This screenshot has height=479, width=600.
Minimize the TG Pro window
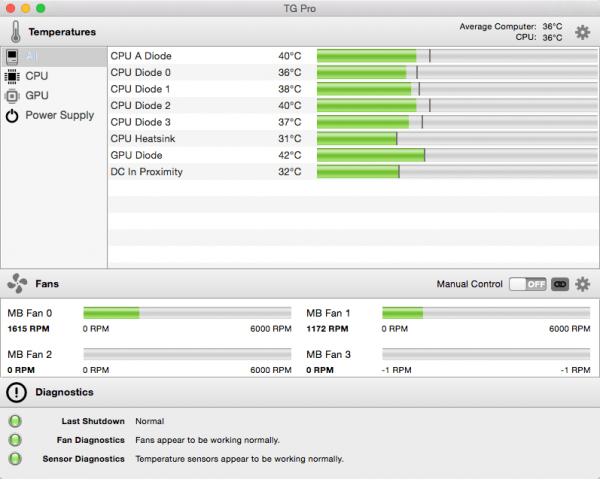point(26,8)
